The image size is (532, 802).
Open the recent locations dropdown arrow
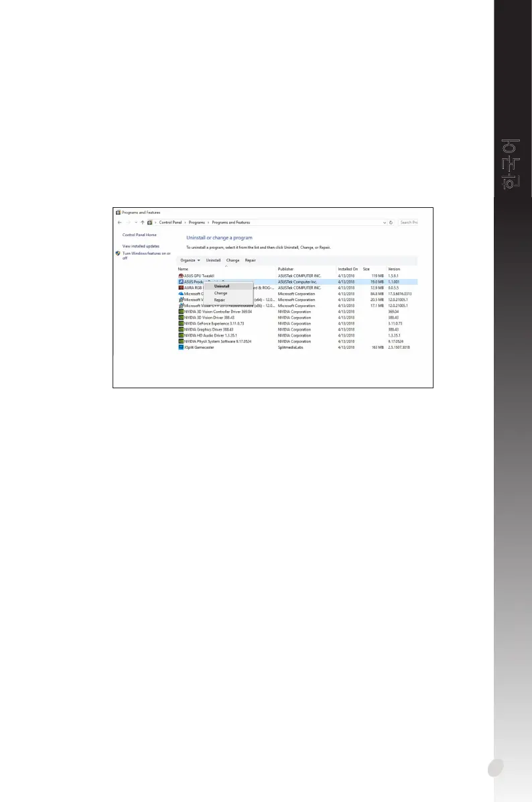point(136,223)
